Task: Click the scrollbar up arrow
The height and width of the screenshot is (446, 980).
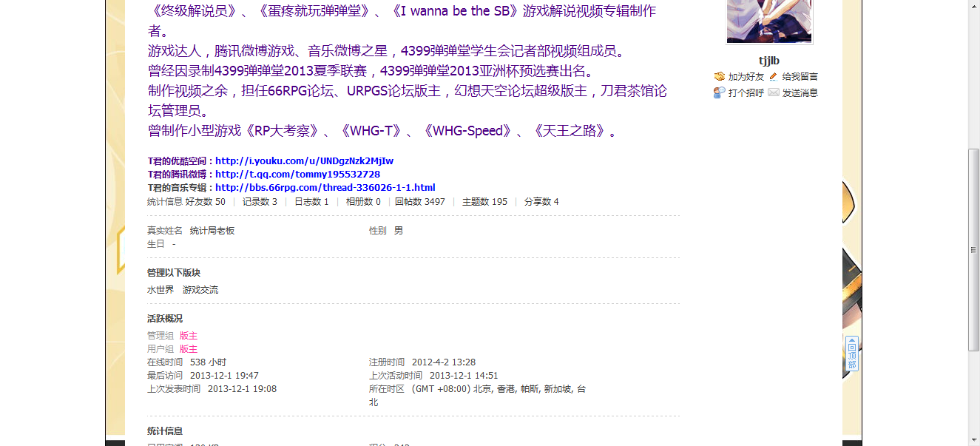Action: coord(974,6)
